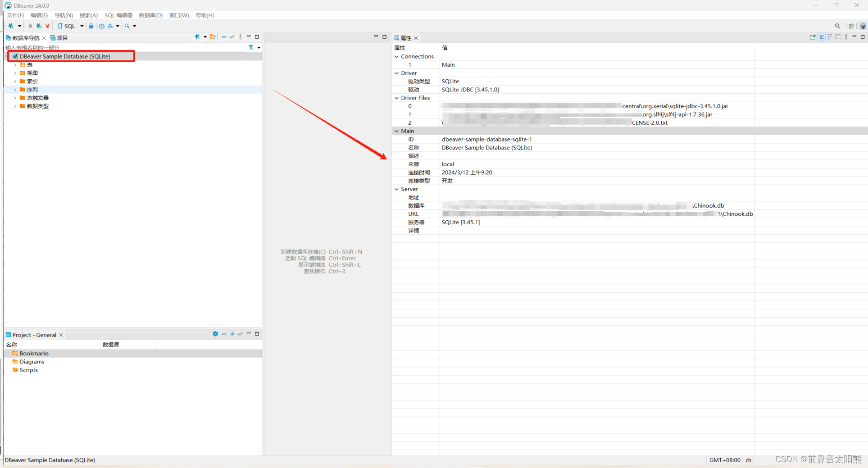Open the SQL 编辑器 menu
This screenshot has width=868, height=468.
118,15
